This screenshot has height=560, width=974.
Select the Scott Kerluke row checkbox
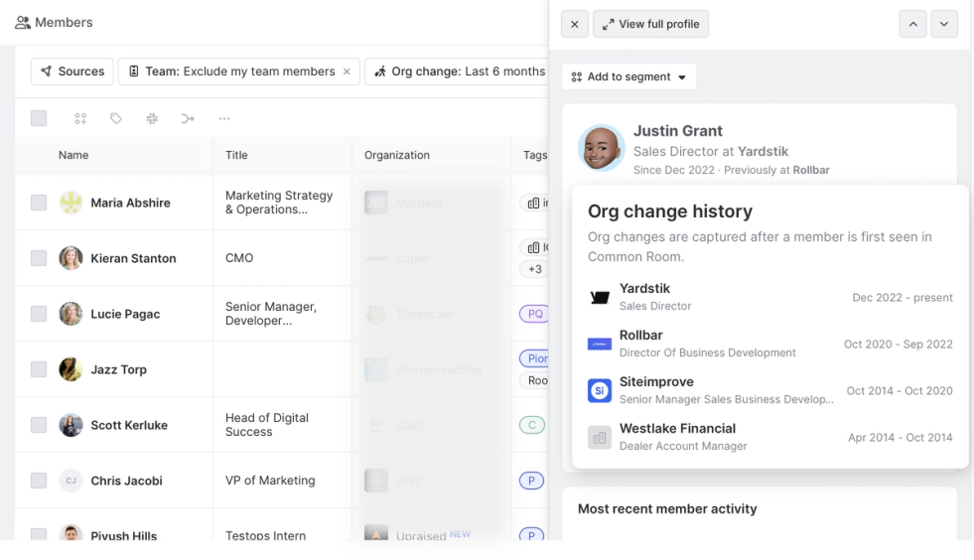(39, 425)
